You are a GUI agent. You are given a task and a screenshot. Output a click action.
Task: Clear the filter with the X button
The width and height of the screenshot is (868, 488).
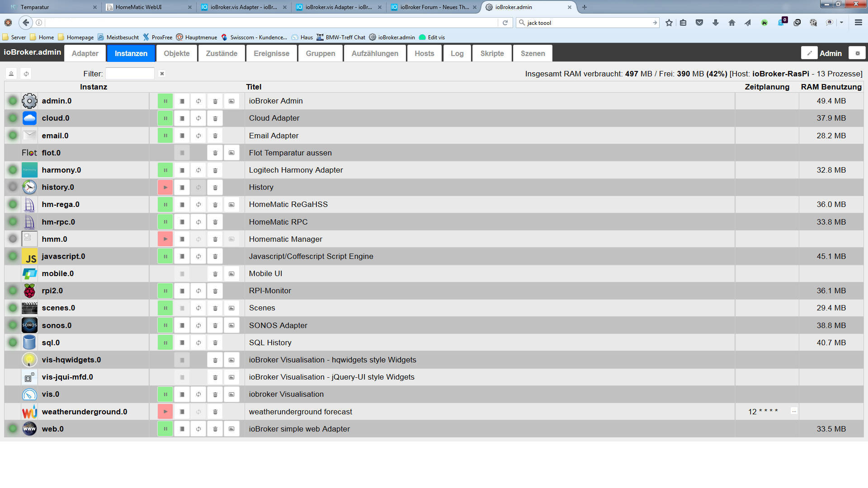click(162, 74)
